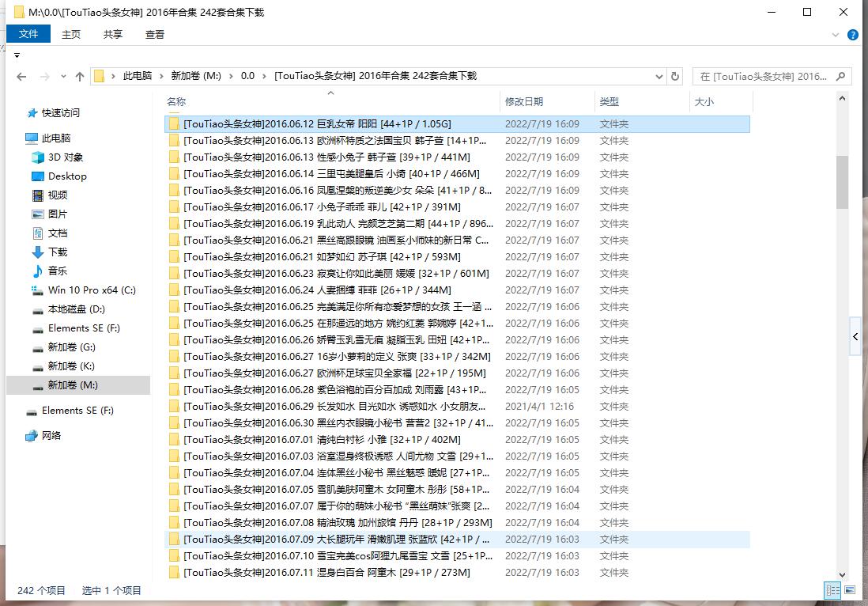Click 新加卷 (M:) in address breadcrumb

point(196,76)
